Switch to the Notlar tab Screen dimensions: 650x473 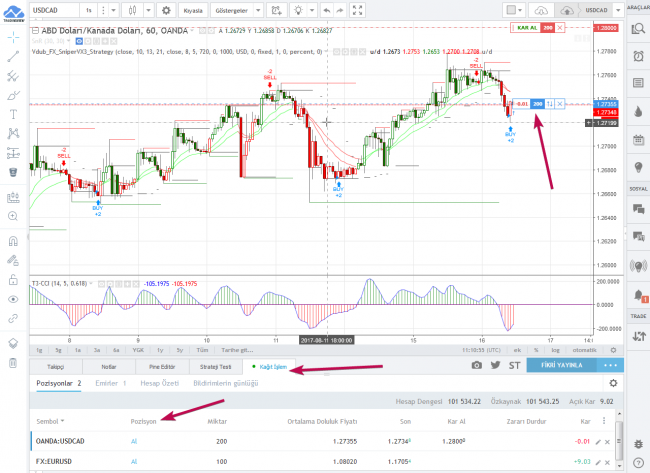click(x=109, y=367)
